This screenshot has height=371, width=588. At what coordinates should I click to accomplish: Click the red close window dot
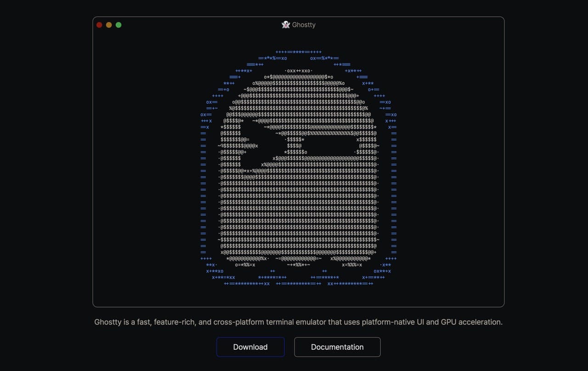[x=99, y=25]
